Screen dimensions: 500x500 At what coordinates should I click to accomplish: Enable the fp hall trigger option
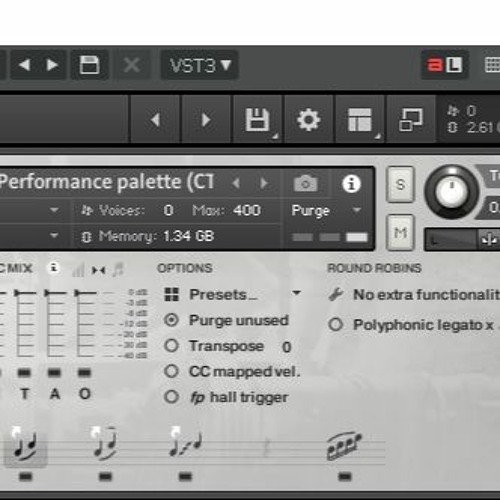click(x=172, y=397)
